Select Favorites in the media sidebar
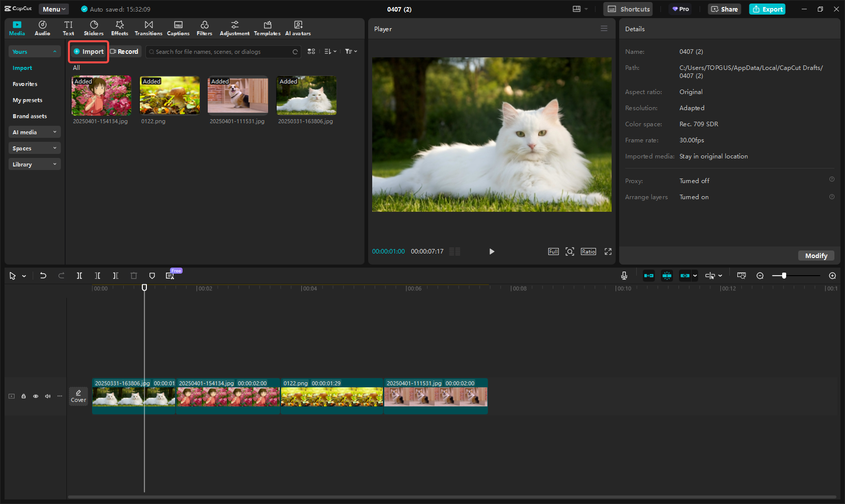Screen dimensions: 845x504 point(25,84)
